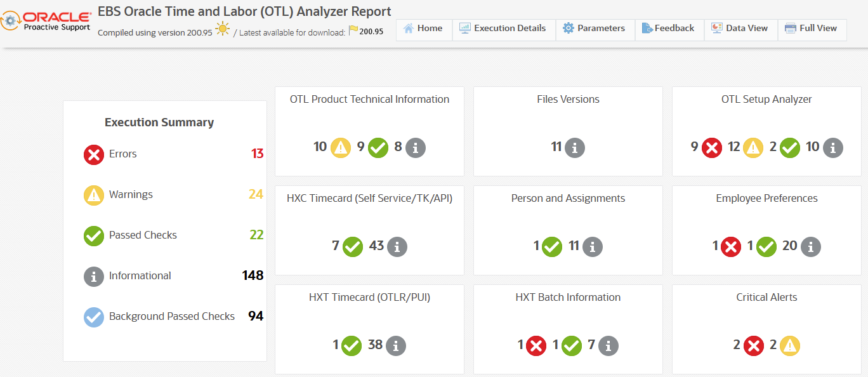This screenshot has height=377, width=868.
Task: Open the Home tab
Action: 423,28
